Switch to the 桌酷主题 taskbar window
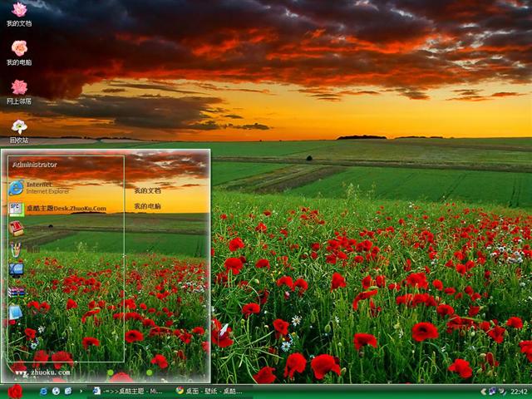This screenshot has width=532, height=399. 127,392
